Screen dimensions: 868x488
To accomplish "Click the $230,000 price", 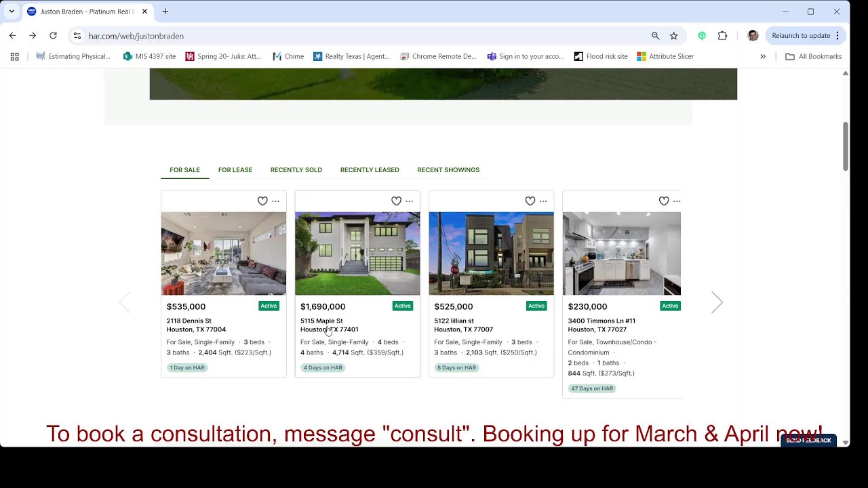I will coord(587,307).
